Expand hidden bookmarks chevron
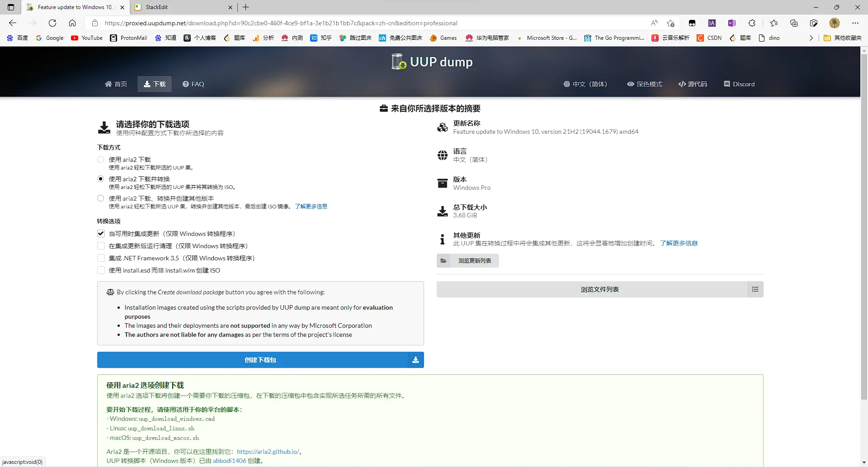Screen dimensions: 868x467 coord(811,38)
